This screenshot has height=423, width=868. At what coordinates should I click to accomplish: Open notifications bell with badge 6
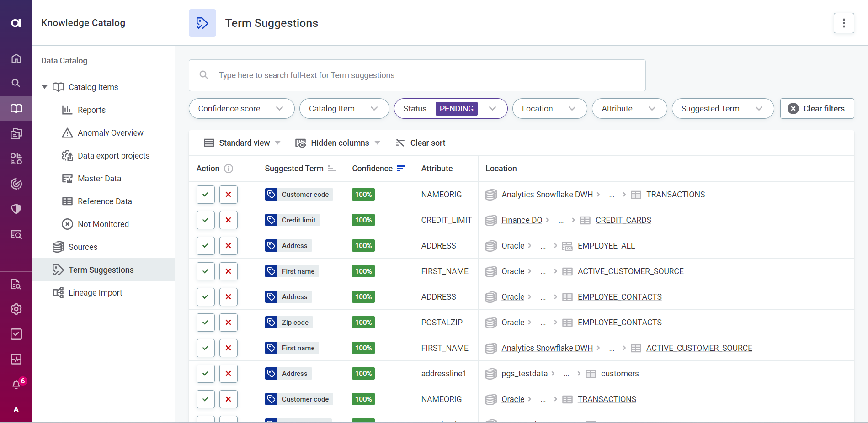(16, 384)
